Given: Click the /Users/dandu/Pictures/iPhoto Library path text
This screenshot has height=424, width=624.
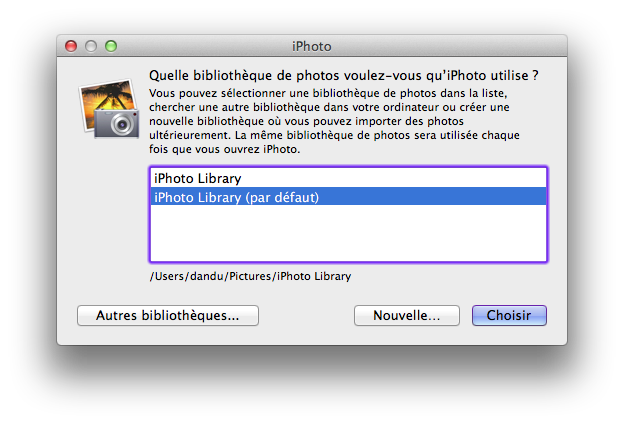Looking at the screenshot, I should click(250, 276).
